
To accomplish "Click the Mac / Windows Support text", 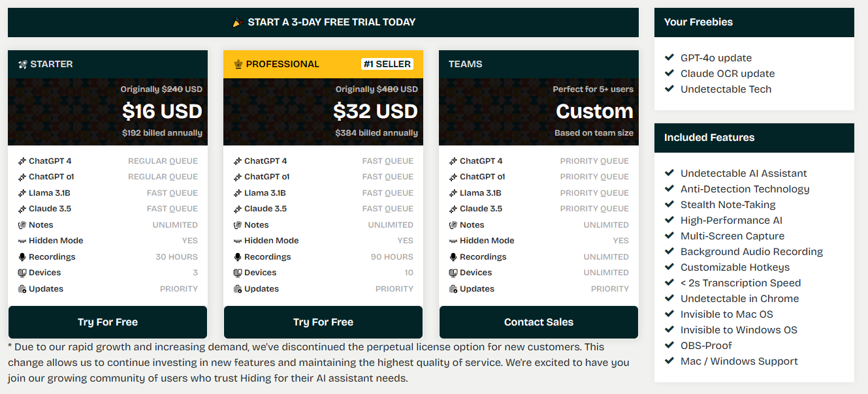I will pyautogui.click(x=739, y=361).
